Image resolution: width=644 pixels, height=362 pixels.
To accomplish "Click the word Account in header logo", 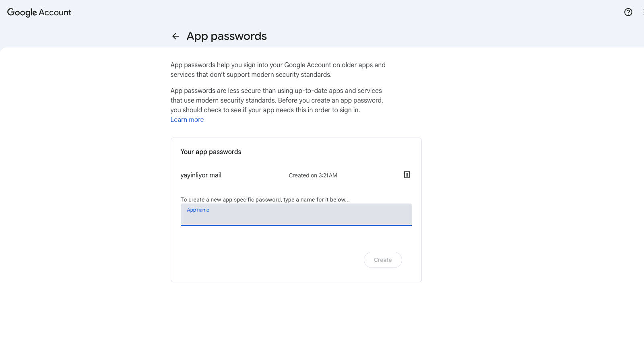I will point(55,12).
